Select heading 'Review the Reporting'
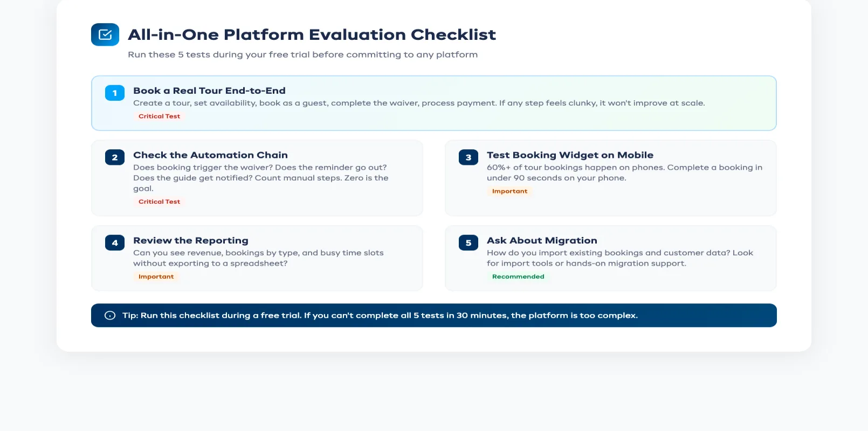This screenshot has height=431, width=868. [x=191, y=241]
